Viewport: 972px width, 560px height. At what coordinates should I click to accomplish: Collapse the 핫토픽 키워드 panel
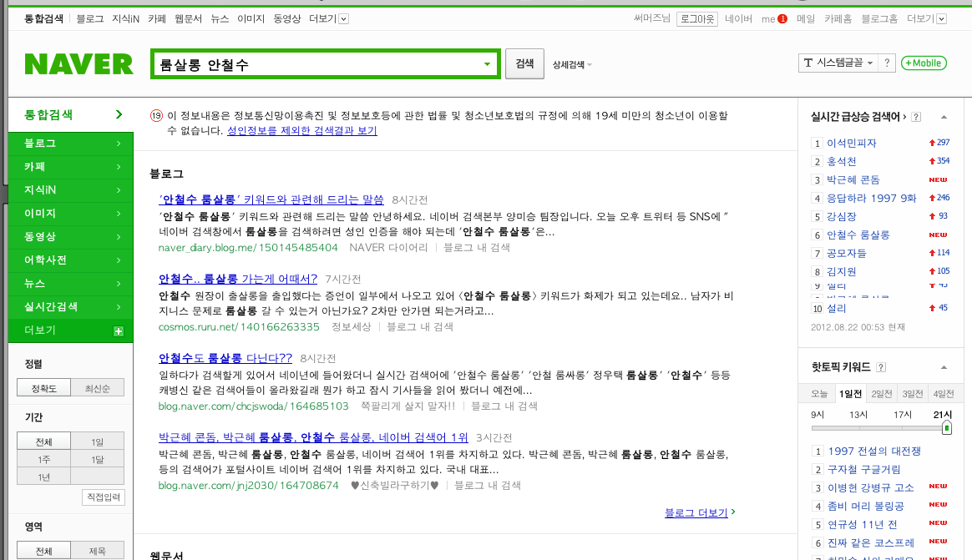click(944, 367)
